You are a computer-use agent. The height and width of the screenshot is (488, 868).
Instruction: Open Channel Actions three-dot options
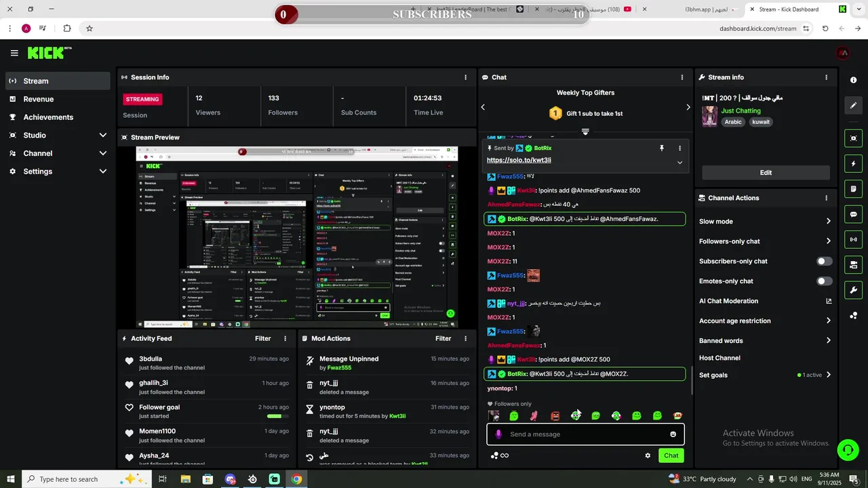pos(826,198)
